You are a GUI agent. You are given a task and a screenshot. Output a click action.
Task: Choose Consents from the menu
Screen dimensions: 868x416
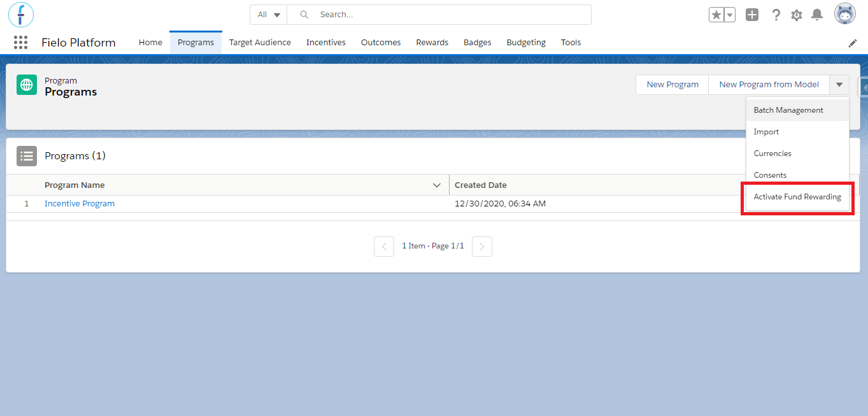797,175
